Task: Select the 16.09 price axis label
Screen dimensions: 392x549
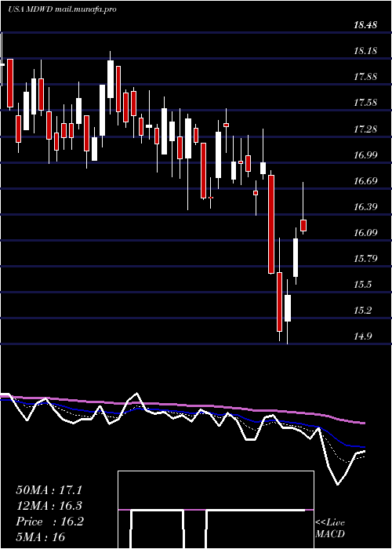Action: [365, 233]
